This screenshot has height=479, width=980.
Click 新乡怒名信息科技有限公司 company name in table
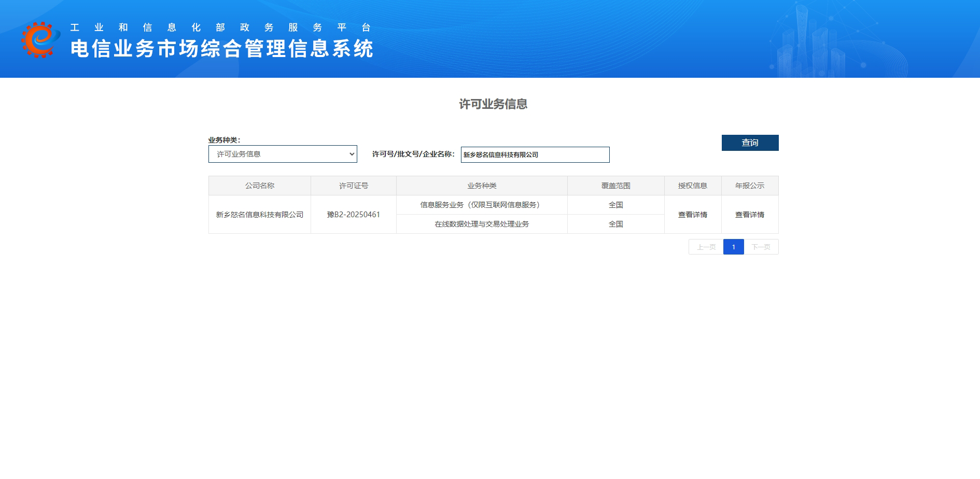tap(260, 215)
